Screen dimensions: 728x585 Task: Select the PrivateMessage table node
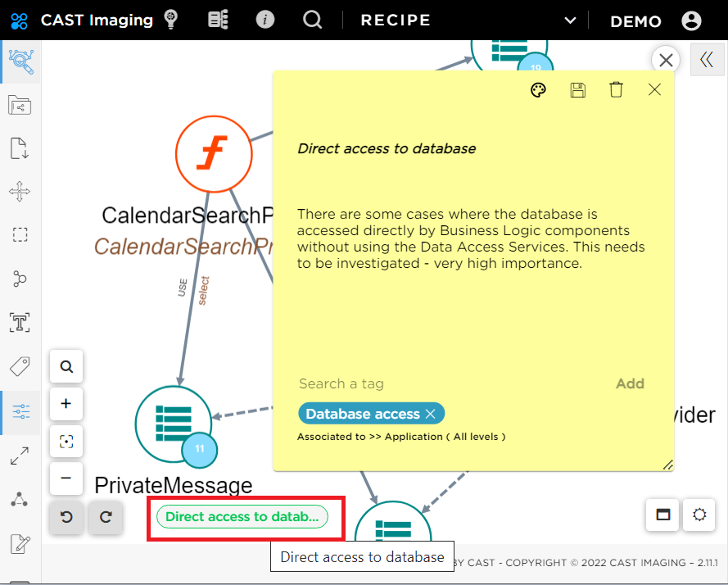(x=174, y=424)
